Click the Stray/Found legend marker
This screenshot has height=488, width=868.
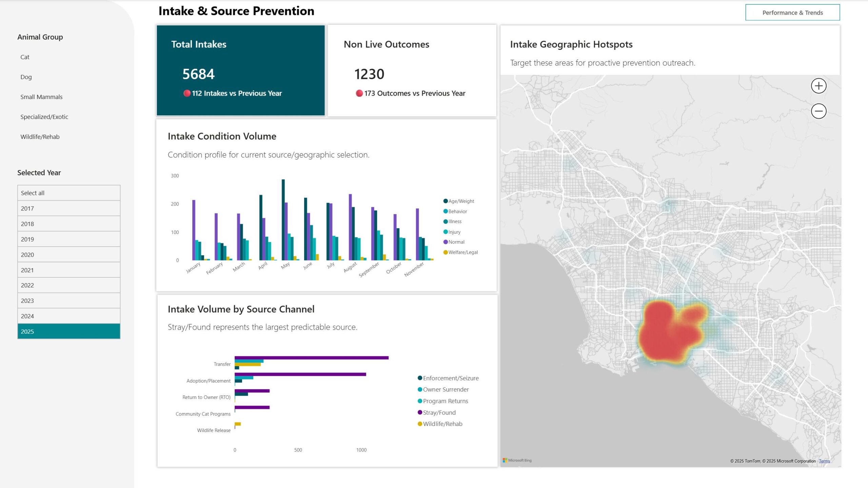click(x=420, y=412)
